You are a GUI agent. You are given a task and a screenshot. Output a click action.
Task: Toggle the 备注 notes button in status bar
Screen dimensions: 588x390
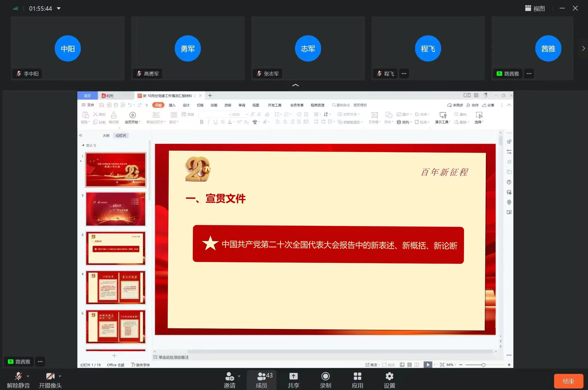(x=372, y=365)
